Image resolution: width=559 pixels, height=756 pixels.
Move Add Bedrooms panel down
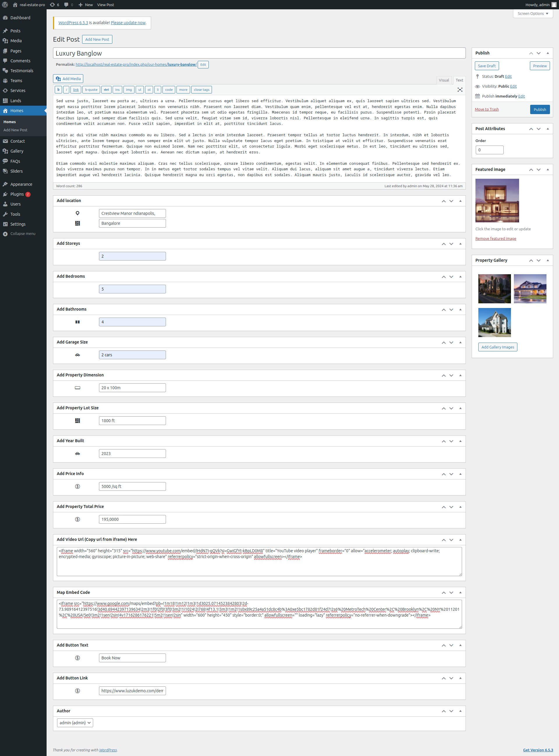click(451, 277)
